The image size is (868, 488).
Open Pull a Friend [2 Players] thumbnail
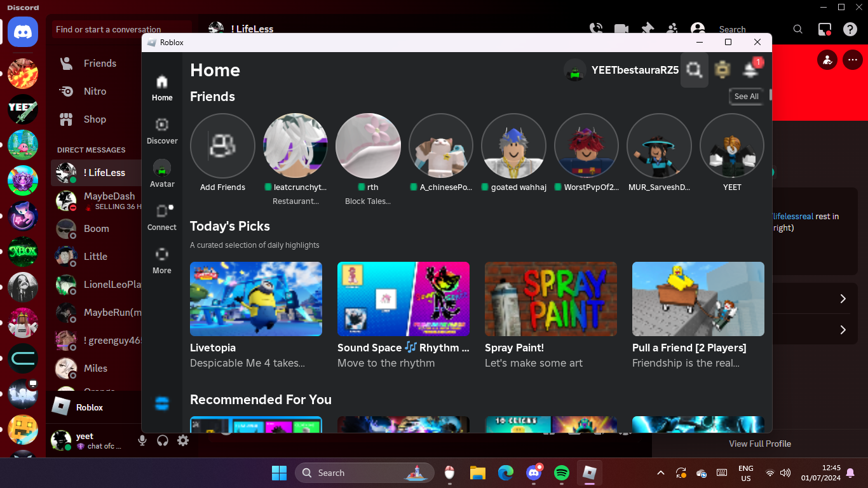click(x=698, y=299)
